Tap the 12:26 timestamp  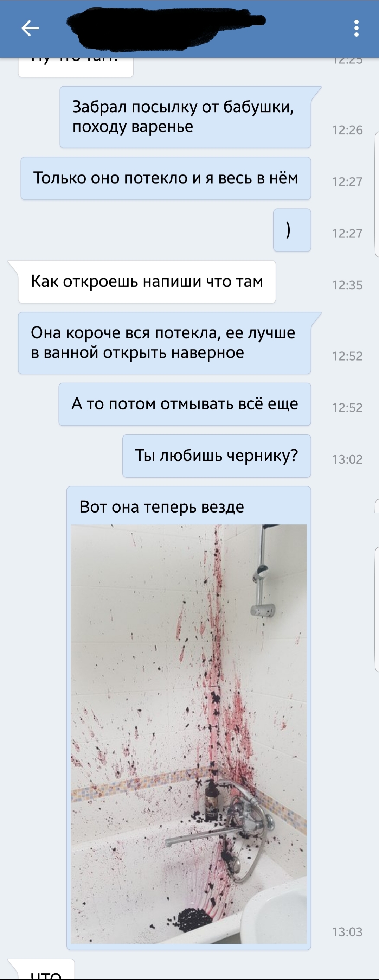pyautogui.click(x=347, y=130)
